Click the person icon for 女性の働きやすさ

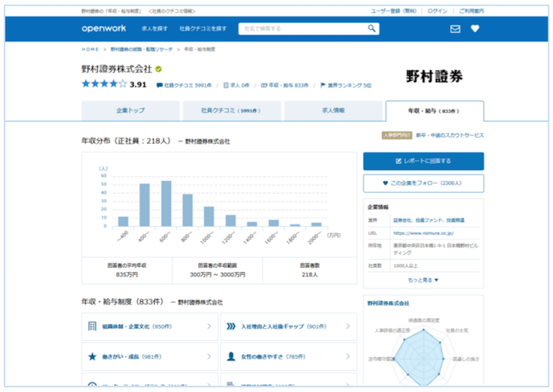pyautogui.click(x=231, y=356)
